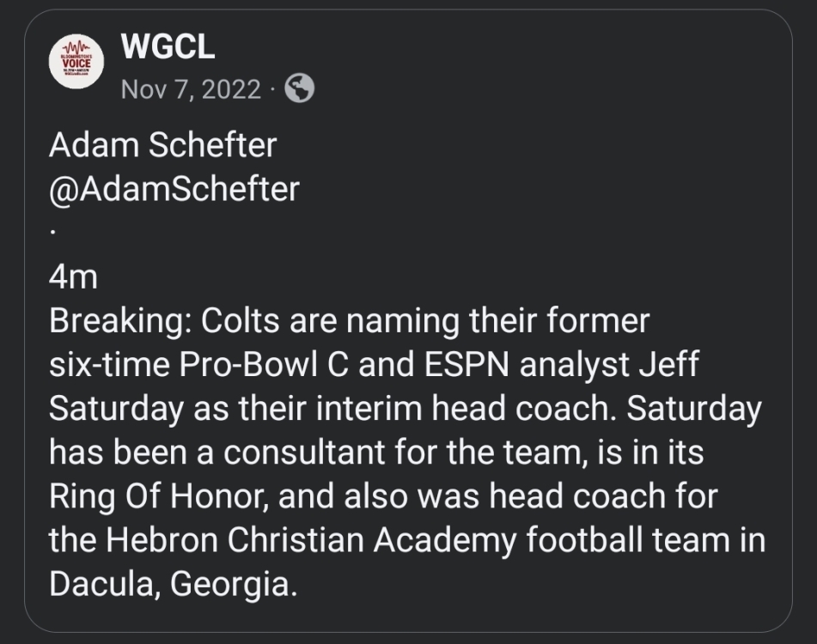
Task: Click the 4m time indicator text
Action: point(74,277)
